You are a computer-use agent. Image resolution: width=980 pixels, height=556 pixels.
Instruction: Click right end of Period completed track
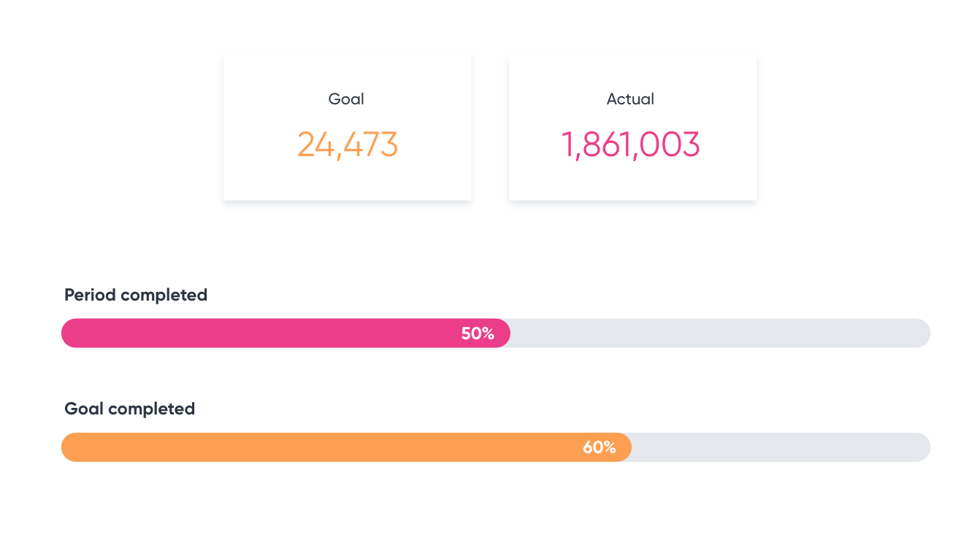(922, 333)
